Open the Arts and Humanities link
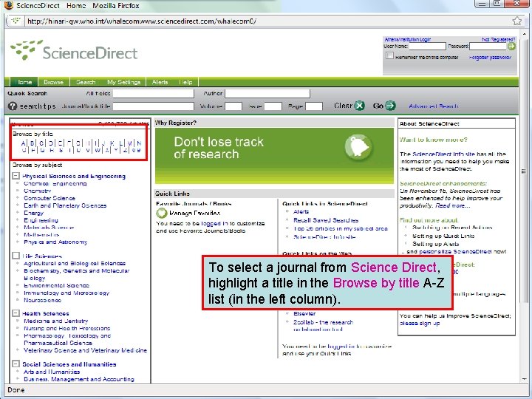Viewport: 532px width, 399px height. pyautogui.click(x=52, y=372)
